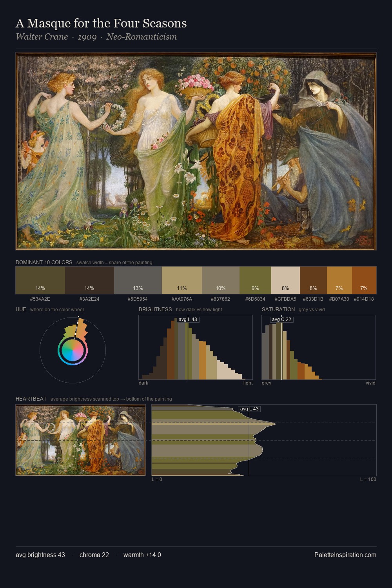This screenshot has height=588, width=392.
Task: Click the hex code #6D6834 label
Action: (255, 299)
